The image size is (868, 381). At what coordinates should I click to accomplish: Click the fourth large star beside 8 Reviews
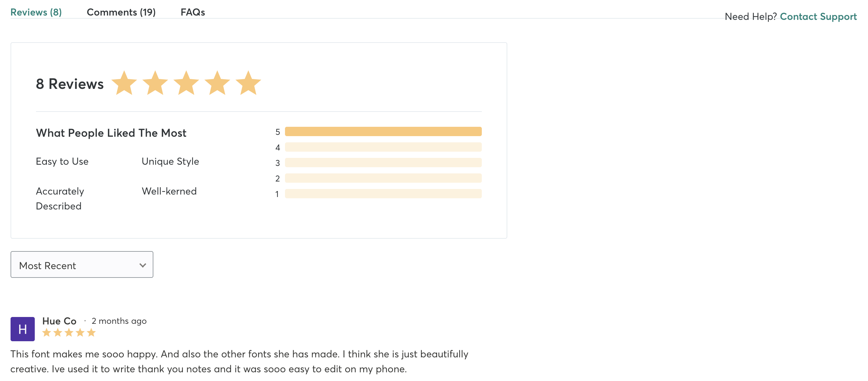click(x=217, y=83)
